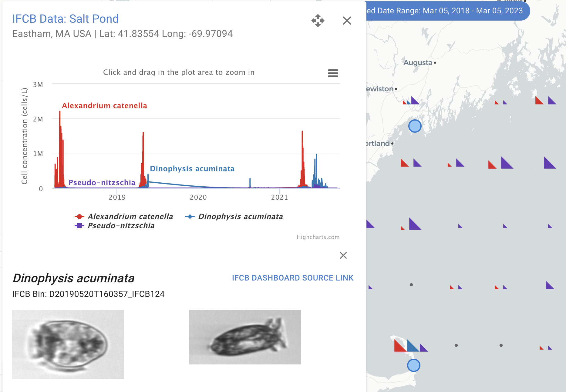This screenshot has width=566, height=392.
Task: Close the Dinophysis acuminata image section
Action: click(x=343, y=255)
